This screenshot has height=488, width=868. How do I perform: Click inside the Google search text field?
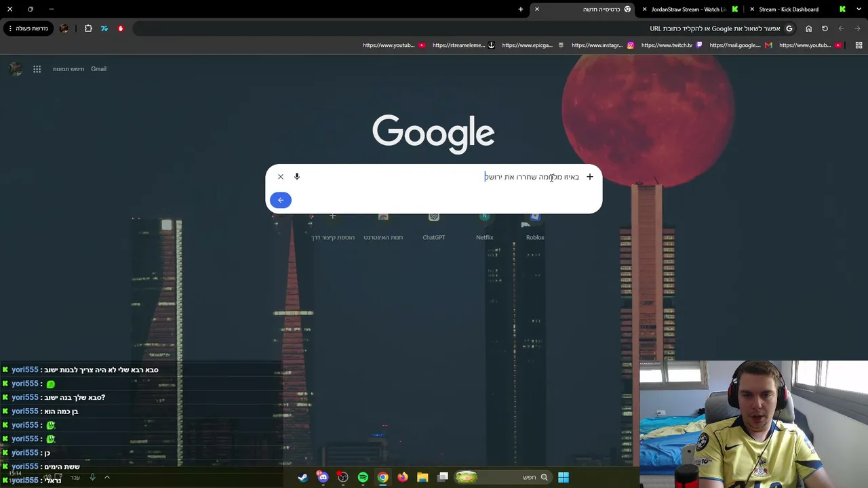point(441,177)
